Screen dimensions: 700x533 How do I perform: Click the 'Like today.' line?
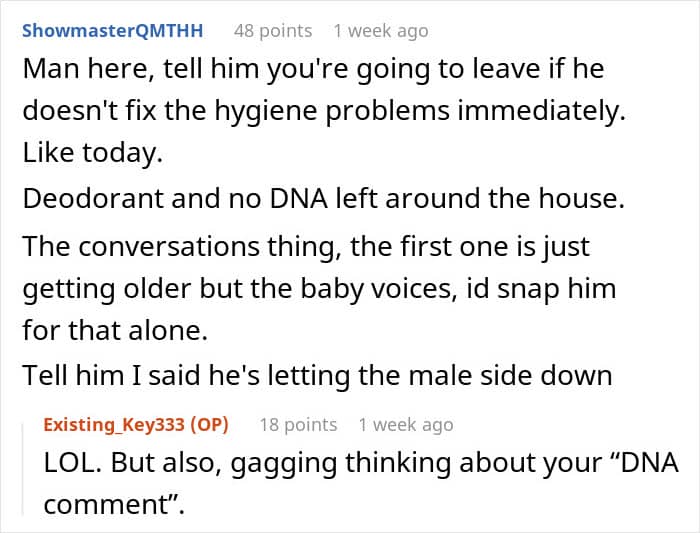(92, 153)
